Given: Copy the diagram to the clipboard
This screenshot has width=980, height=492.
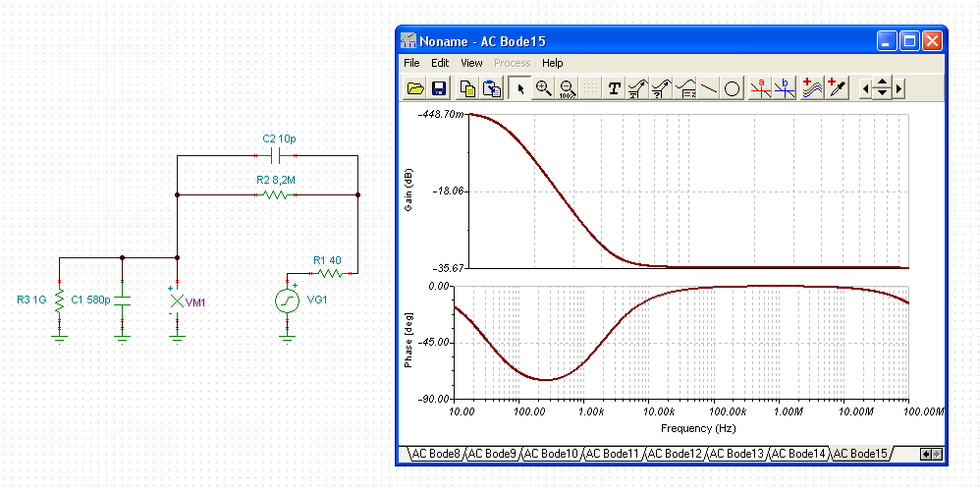Looking at the screenshot, I should coord(467,88).
